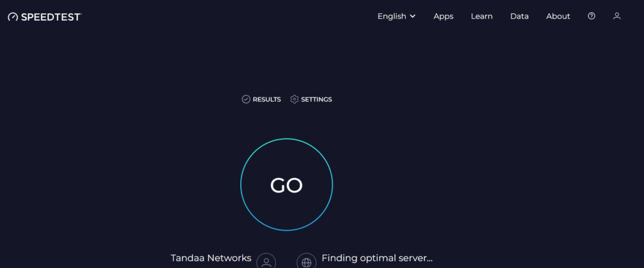Screen dimensions: 644x268
Task: Click the globe server icon
Action: click(306, 261)
